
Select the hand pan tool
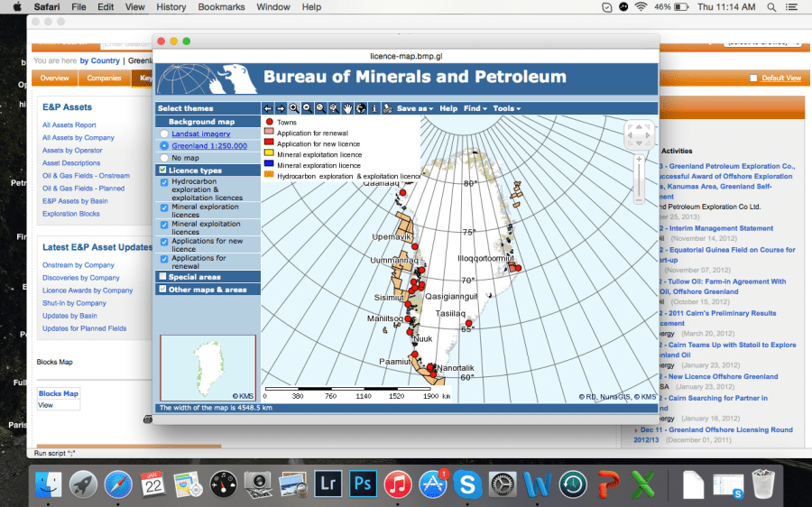(347, 108)
